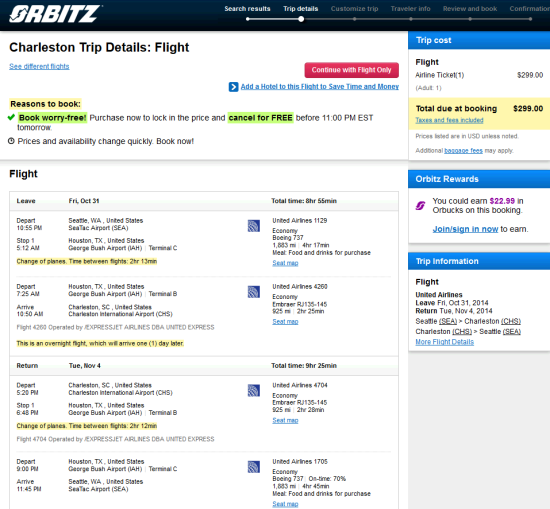The width and height of the screenshot is (550, 509).
Task: Click Continue with Flight Only button
Action: point(351,70)
